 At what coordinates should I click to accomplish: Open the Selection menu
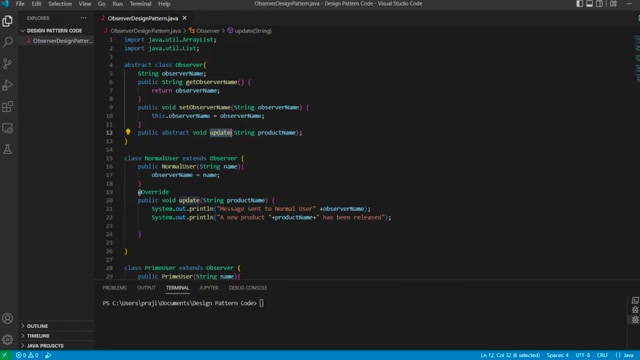(x=60, y=4)
